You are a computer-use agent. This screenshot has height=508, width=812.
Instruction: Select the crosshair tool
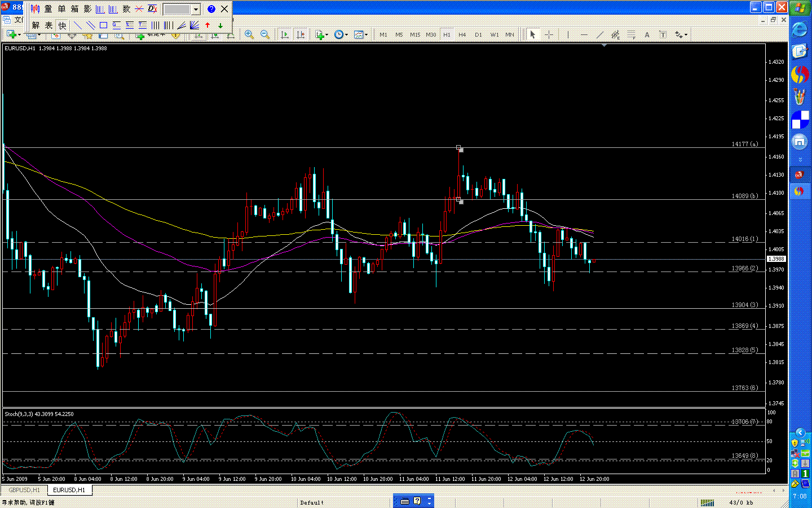tap(549, 34)
